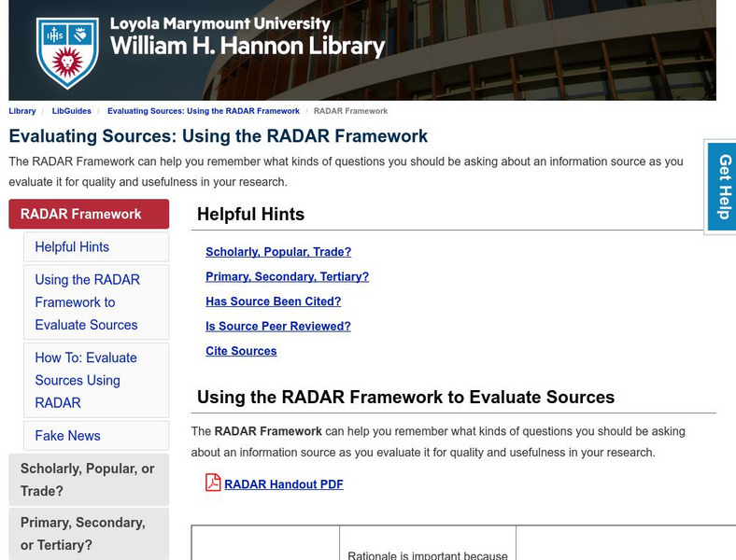Download the RADAR Handout PDF
Image resolution: width=736 pixels, height=560 pixels.
coord(284,484)
